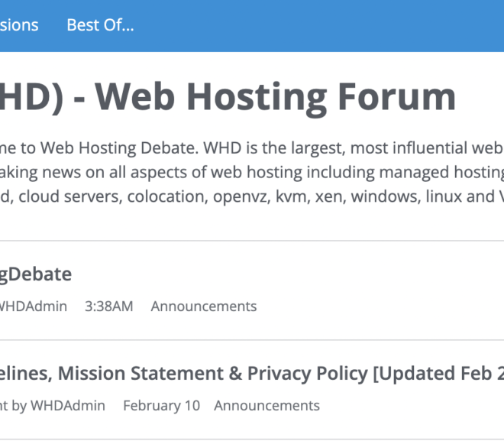View WHDAdmin profile on the Privacy Policy thread

point(68,406)
